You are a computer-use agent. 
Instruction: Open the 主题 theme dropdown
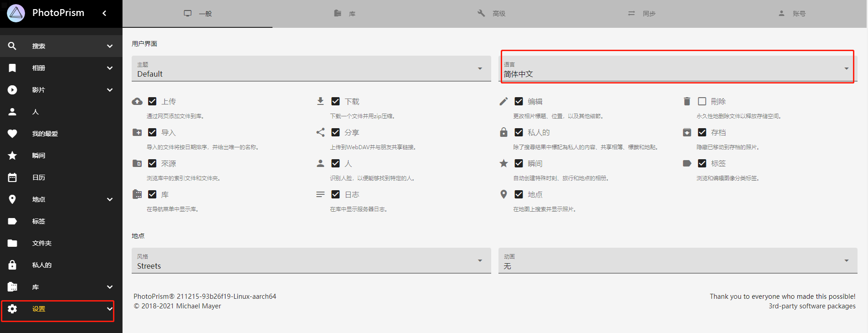[x=311, y=69]
